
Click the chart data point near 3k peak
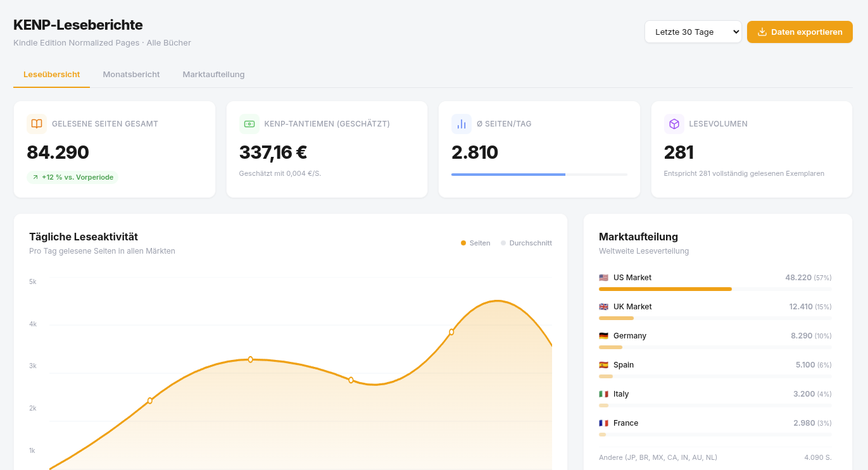click(x=251, y=359)
